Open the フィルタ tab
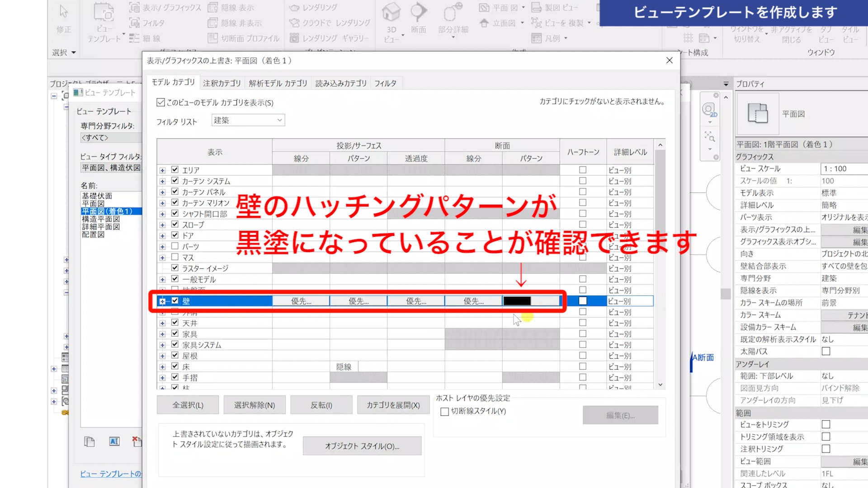The width and height of the screenshot is (868, 488). pos(385,83)
